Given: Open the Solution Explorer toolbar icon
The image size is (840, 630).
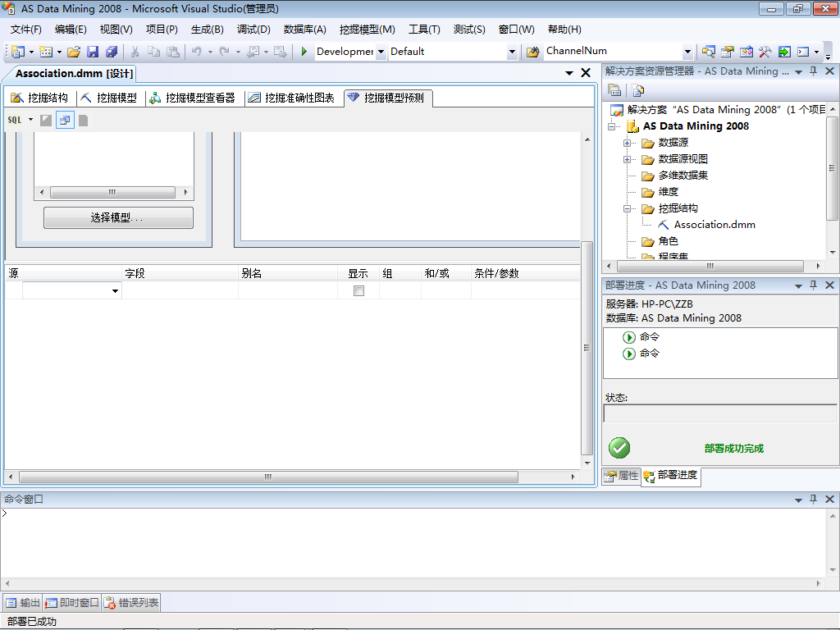Looking at the screenshot, I should 708,52.
